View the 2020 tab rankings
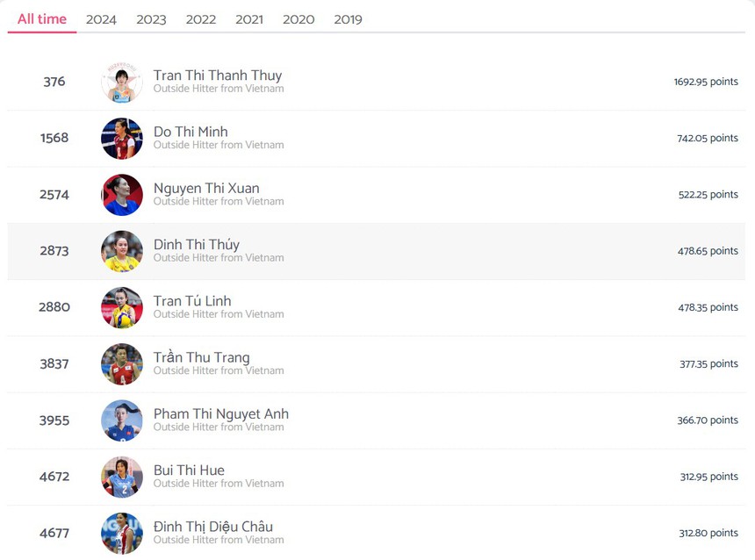The height and width of the screenshot is (560, 755). pyautogui.click(x=298, y=19)
